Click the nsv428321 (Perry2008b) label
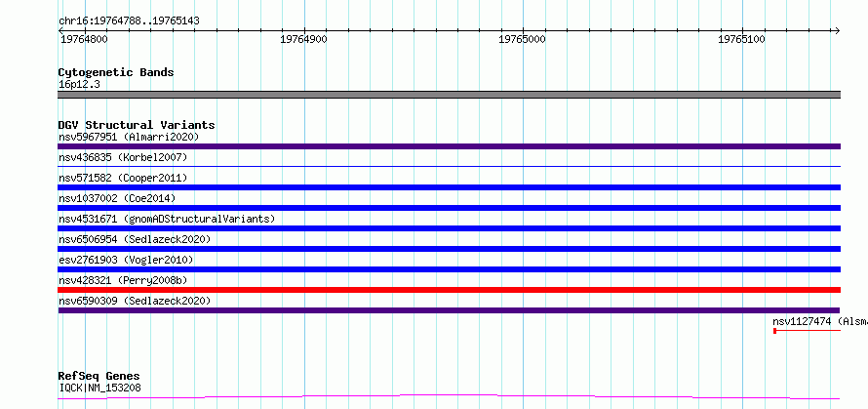The width and height of the screenshot is (868, 409). [123, 280]
